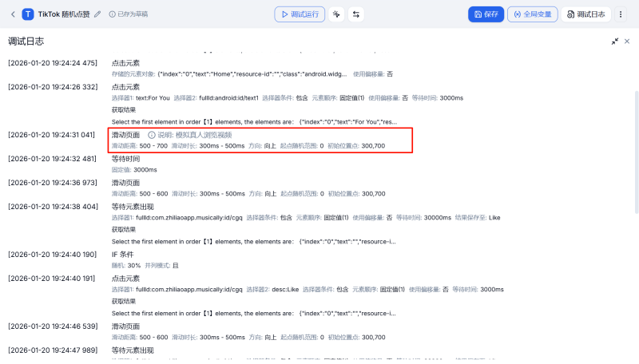Image resolution: width=639 pixels, height=364 pixels.
Task: Close the 调试日志 panel with the X
Action: (x=628, y=41)
